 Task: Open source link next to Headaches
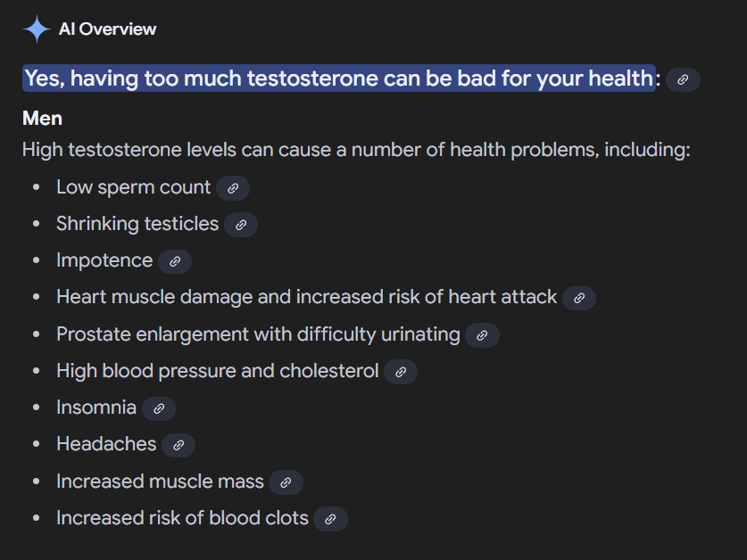click(178, 445)
